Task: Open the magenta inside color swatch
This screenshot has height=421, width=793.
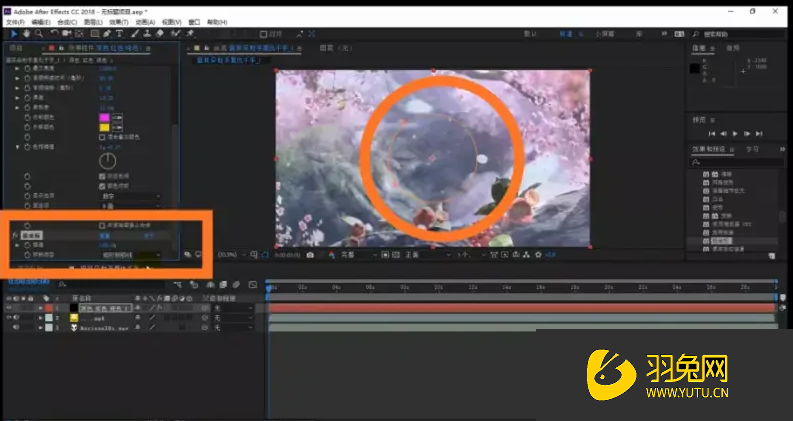Action: (104, 117)
